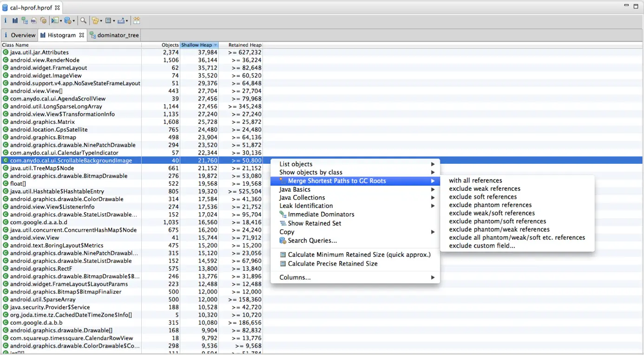Expand the Leak Identification submenu arrow
This screenshot has height=355, width=644.
[x=433, y=206]
